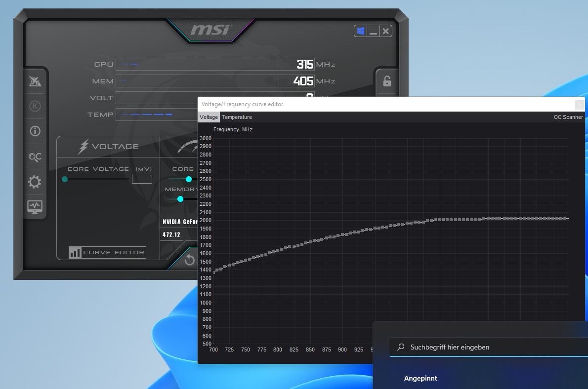Open the hardware monitor icon

click(x=35, y=207)
